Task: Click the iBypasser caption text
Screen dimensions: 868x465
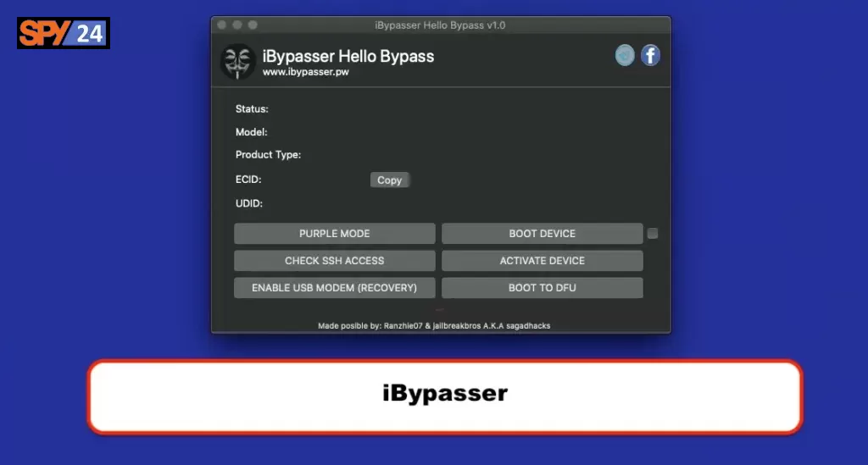Action: 445,393
